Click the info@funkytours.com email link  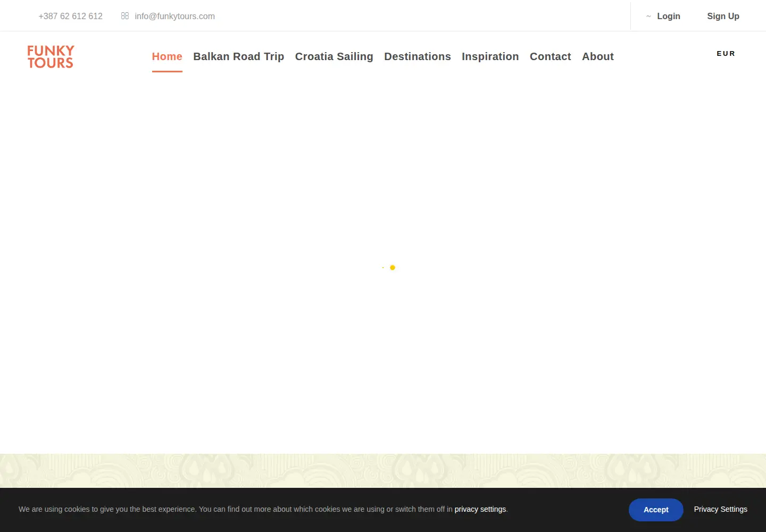[x=175, y=16]
